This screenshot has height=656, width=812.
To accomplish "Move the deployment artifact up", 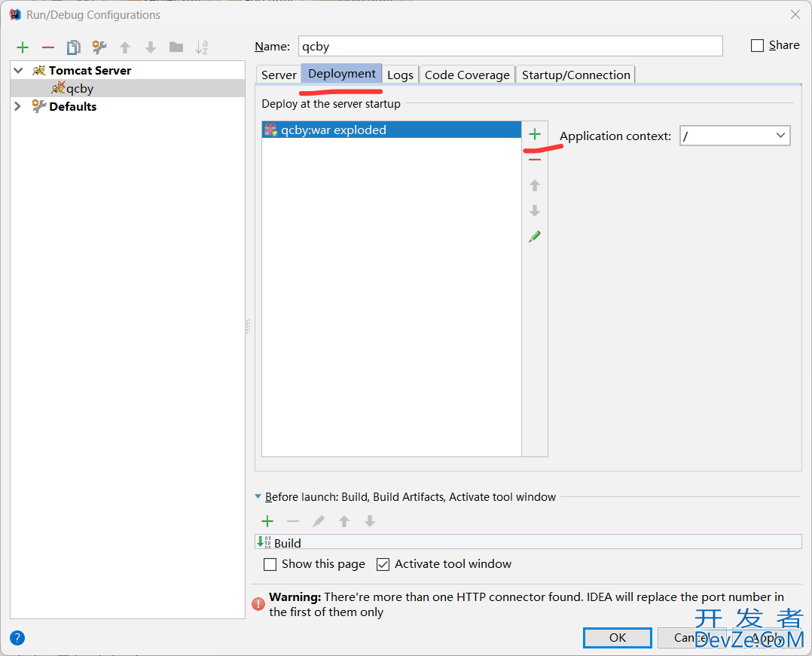I will point(535,185).
